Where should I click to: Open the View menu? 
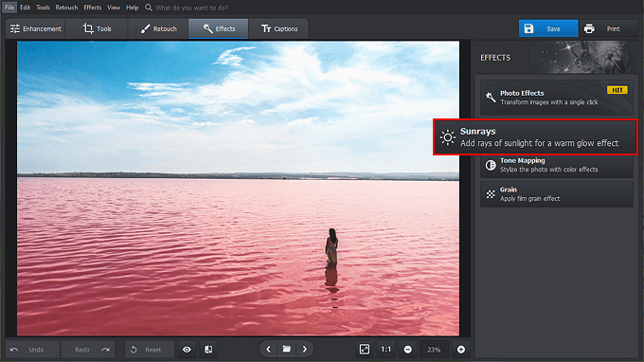point(114,8)
